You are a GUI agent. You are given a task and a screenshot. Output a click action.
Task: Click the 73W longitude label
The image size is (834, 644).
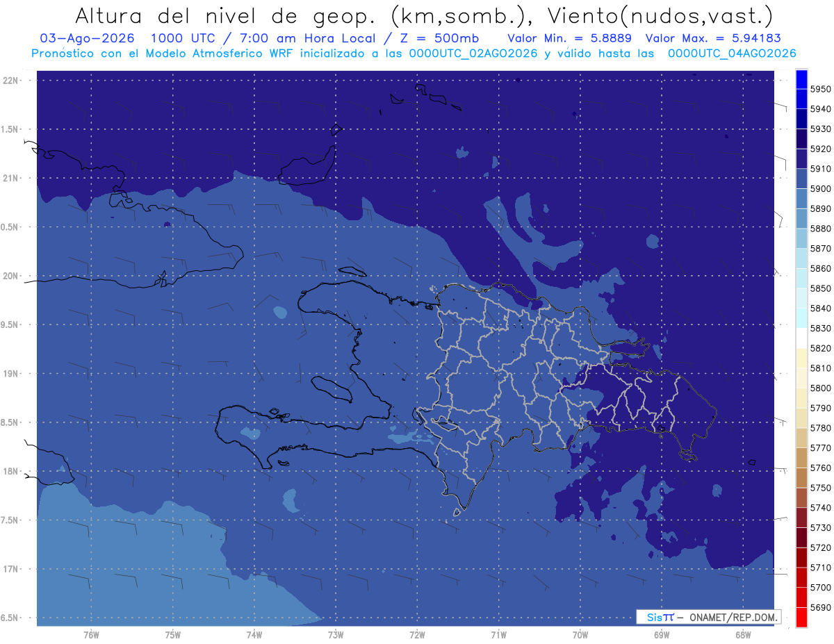[336, 634]
